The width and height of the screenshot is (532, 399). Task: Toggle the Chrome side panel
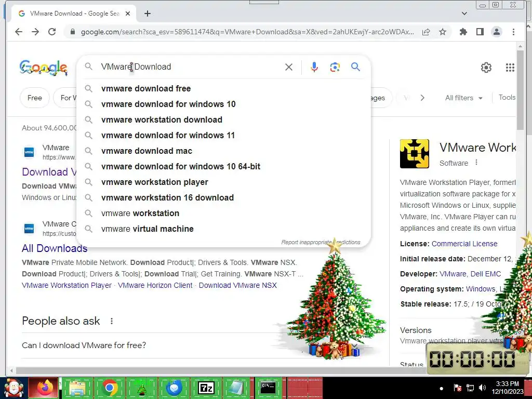[x=480, y=32]
